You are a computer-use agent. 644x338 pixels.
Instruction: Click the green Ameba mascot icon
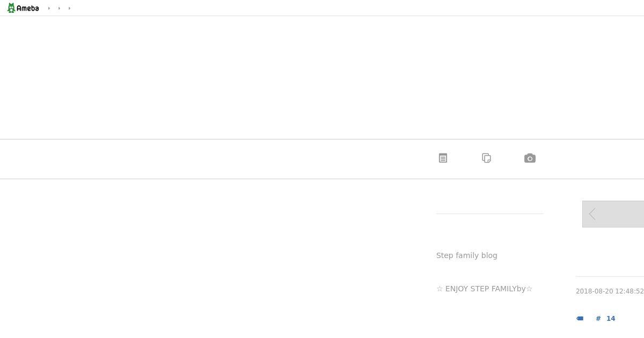[11, 8]
